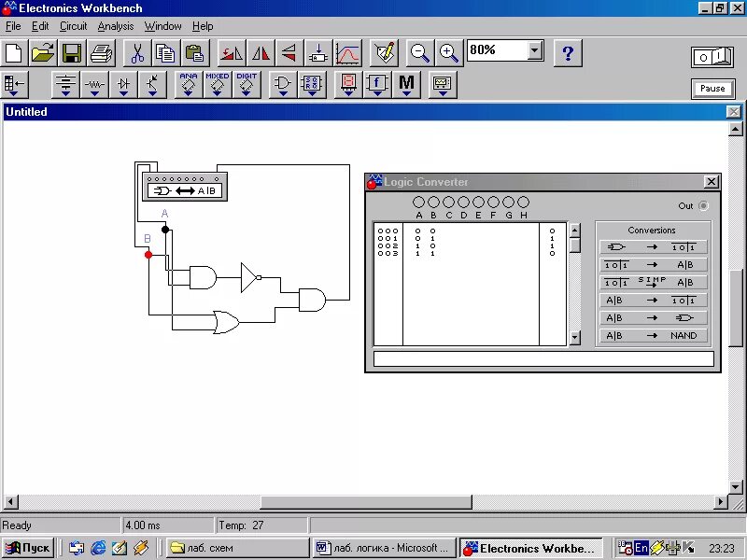
Task: Toggle input A circle in Logic Converter
Action: (418, 203)
